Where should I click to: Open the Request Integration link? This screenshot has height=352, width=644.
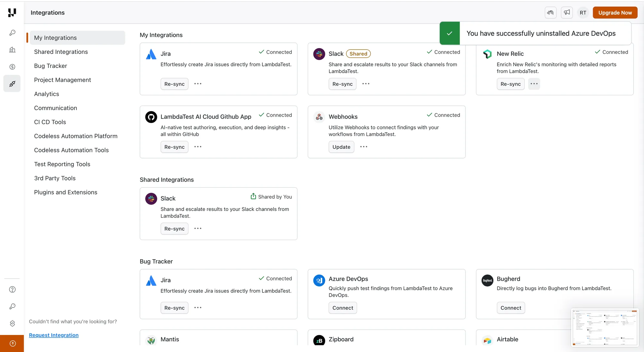[54, 335]
